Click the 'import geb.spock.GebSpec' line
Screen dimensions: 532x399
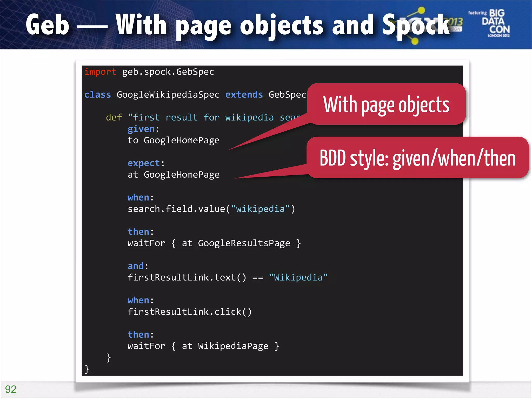[149, 72]
